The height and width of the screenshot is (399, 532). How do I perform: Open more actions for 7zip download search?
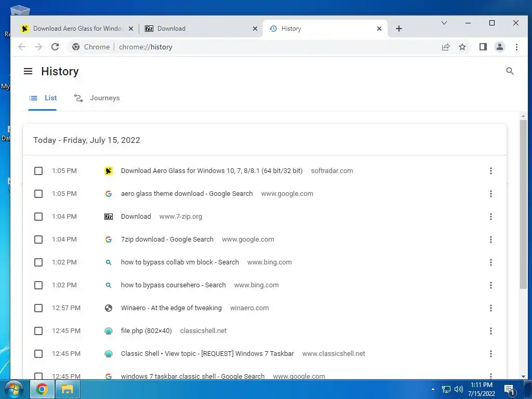(490, 240)
